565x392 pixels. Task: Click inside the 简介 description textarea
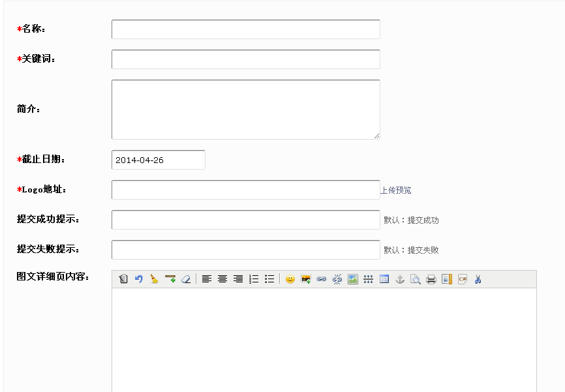coord(246,110)
